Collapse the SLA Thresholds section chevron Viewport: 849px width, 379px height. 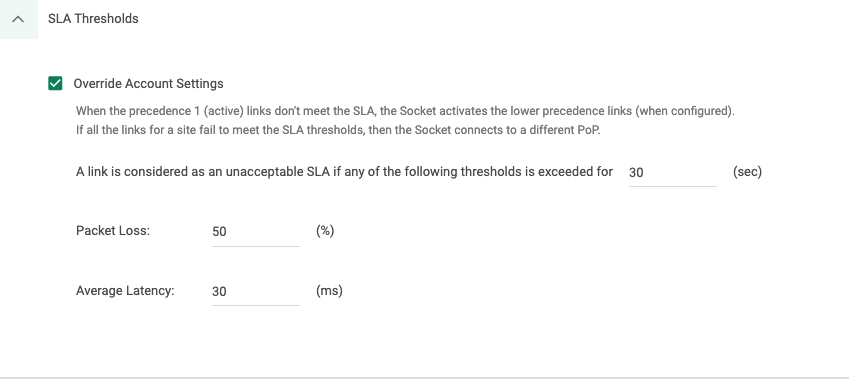(18, 19)
